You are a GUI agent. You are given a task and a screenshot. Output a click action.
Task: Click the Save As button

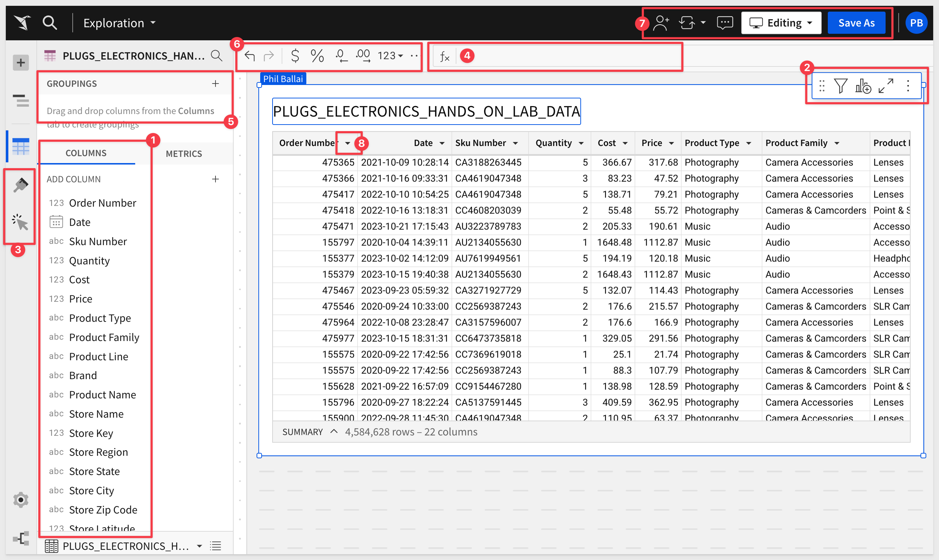[856, 23]
